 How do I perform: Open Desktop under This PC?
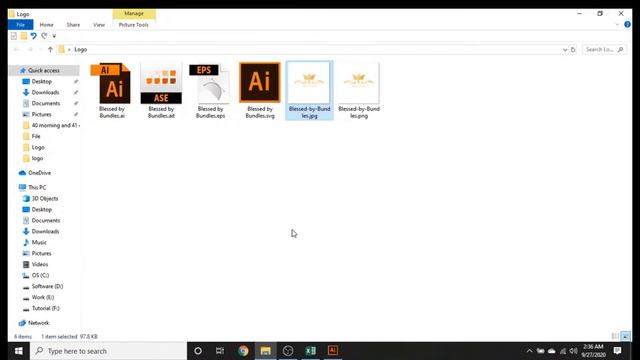click(x=42, y=209)
